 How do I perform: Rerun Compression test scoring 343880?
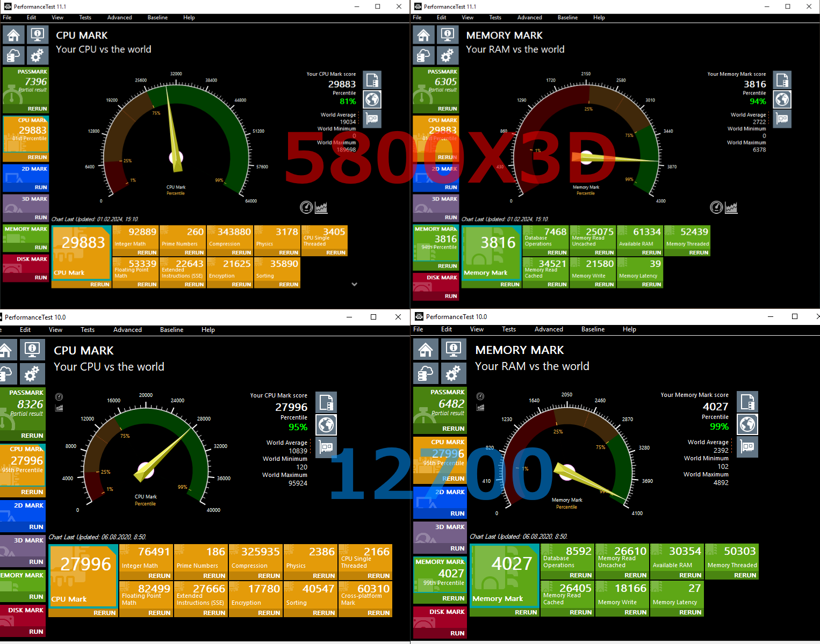pyautogui.click(x=241, y=252)
